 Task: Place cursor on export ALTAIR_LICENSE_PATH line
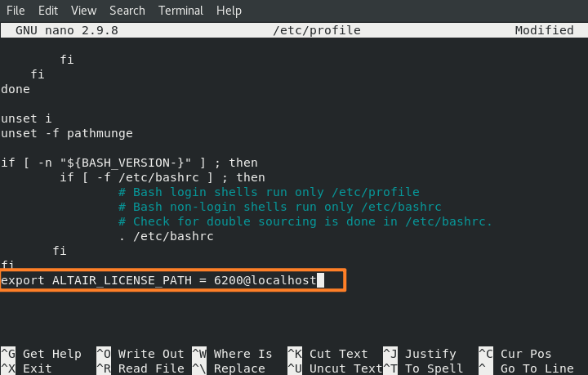pos(158,280)
